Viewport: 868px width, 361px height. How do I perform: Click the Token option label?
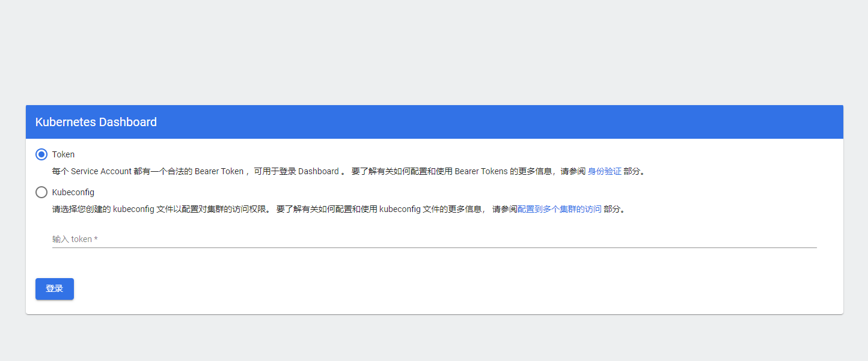click(63, 154)
